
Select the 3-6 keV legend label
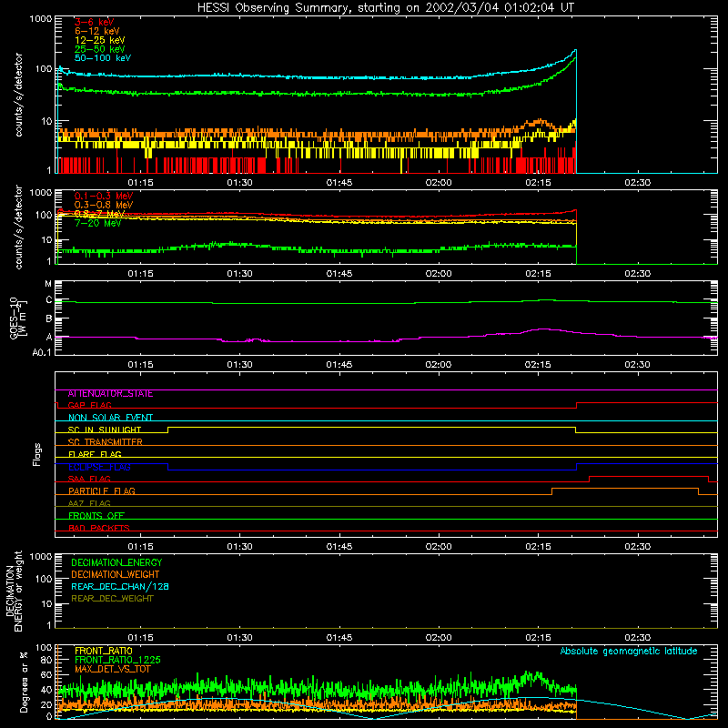[x=94, y=22]
